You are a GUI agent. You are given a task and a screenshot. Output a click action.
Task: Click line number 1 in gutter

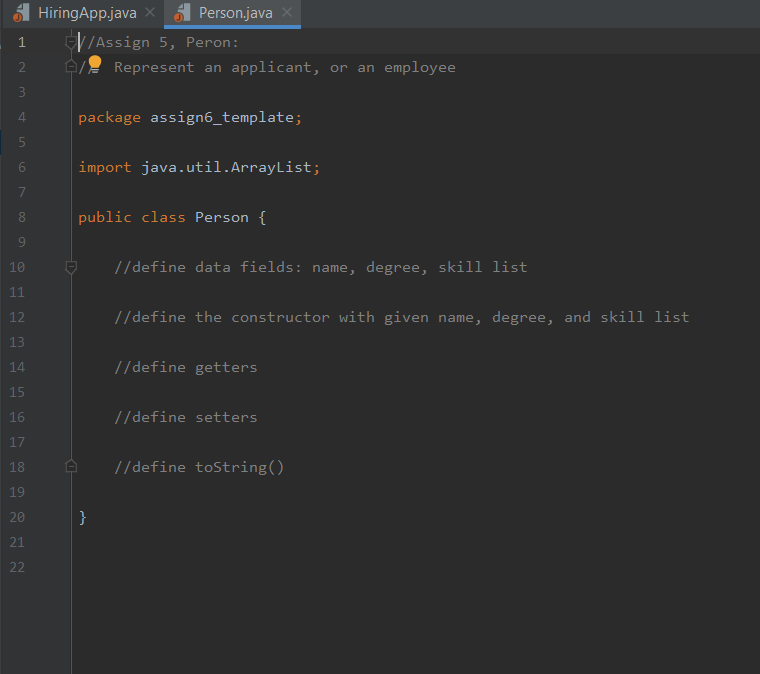click(22, 42)
